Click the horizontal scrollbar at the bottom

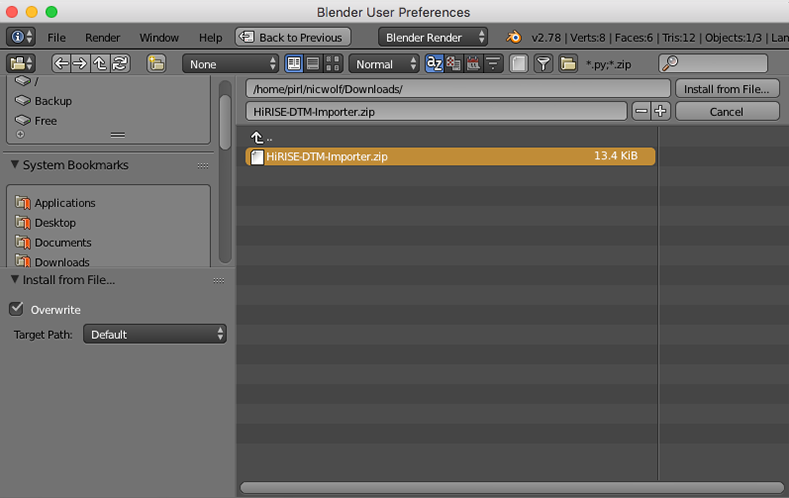(x=510, y=487)
